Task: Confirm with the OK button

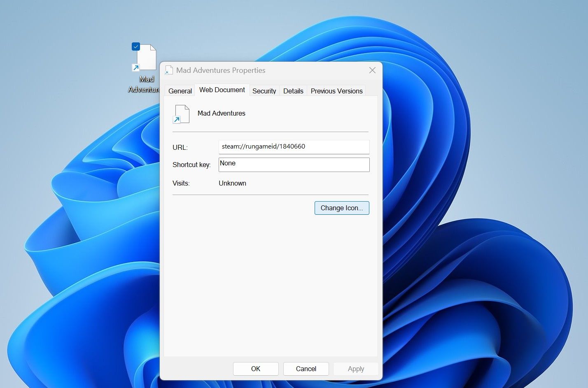Action: (x=256, y=369)
